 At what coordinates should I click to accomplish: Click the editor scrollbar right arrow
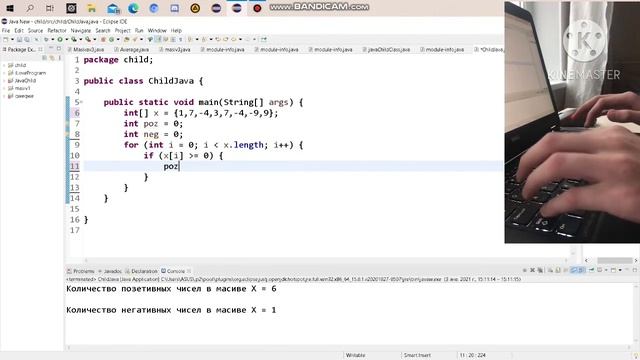[636, 260]
